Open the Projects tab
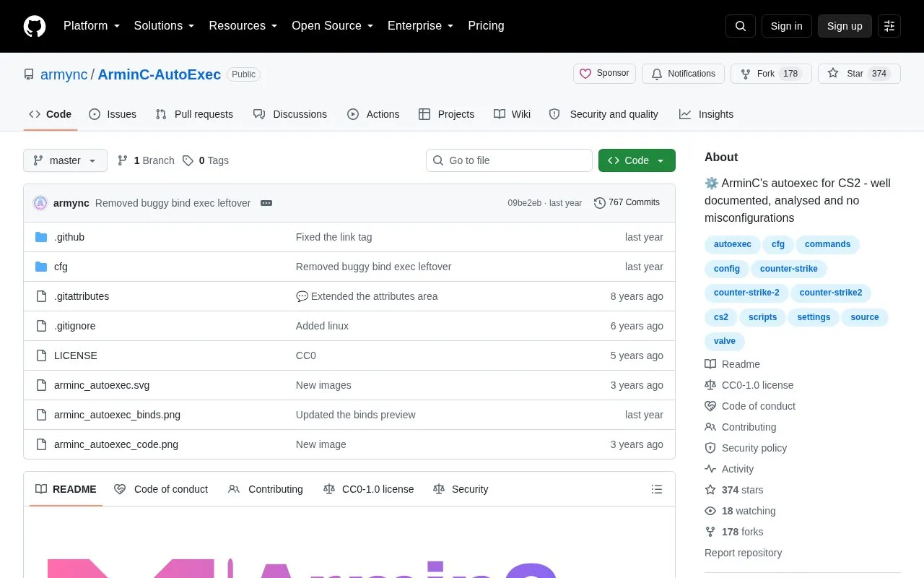The image size is (924, 578). [x=446, y=114]
